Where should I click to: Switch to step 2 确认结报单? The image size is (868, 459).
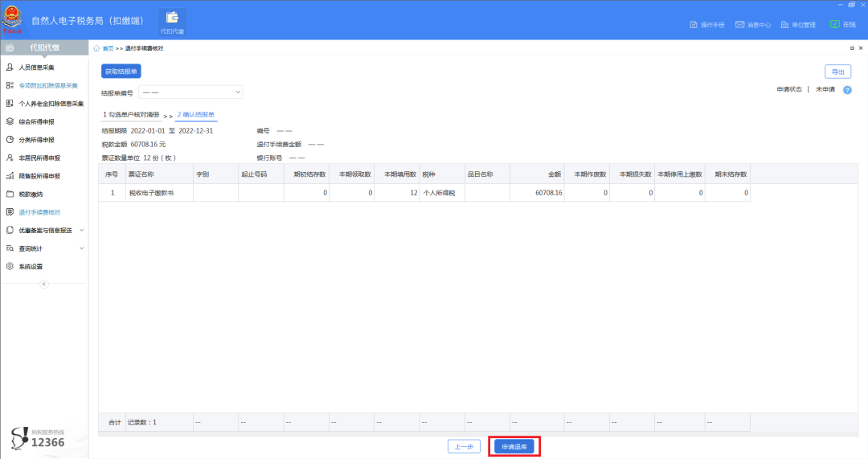tap(196, 115)
